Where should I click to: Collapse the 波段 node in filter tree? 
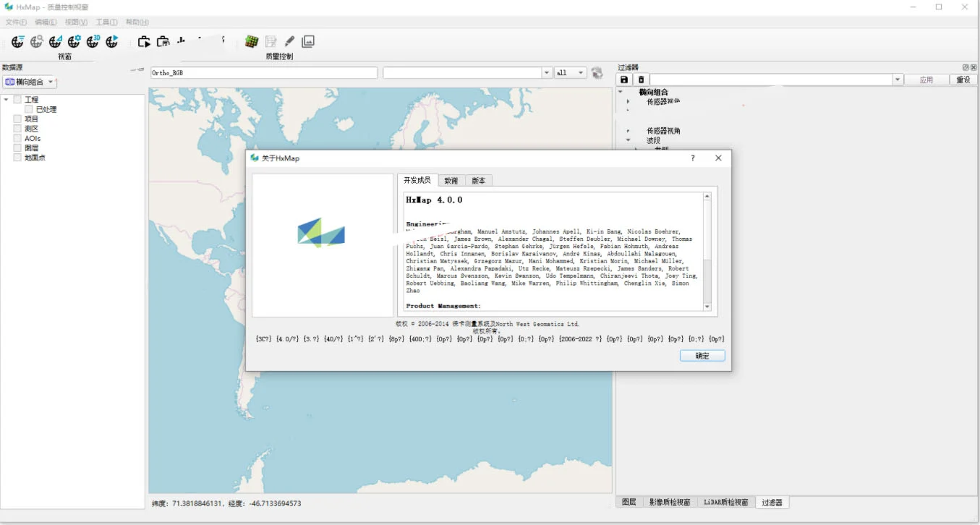pyautogui.click(x=629, y=140)
